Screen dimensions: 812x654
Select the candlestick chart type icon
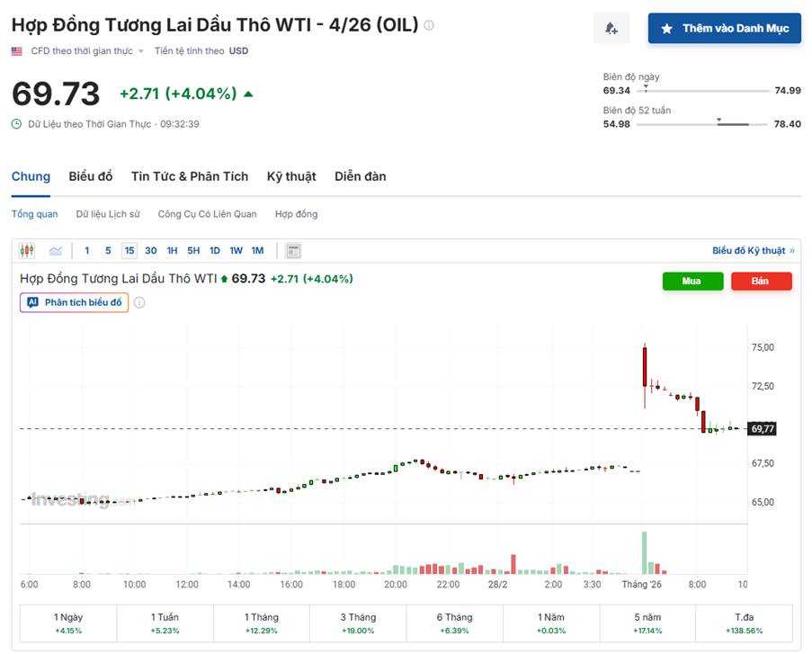pyautogui.click(x=30, y=250)
